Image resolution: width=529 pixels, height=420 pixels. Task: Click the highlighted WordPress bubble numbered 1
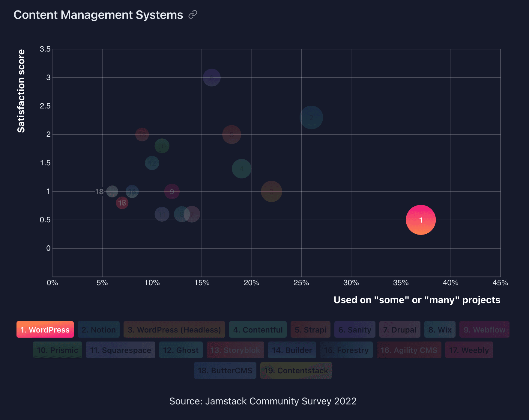click(421, 220)
